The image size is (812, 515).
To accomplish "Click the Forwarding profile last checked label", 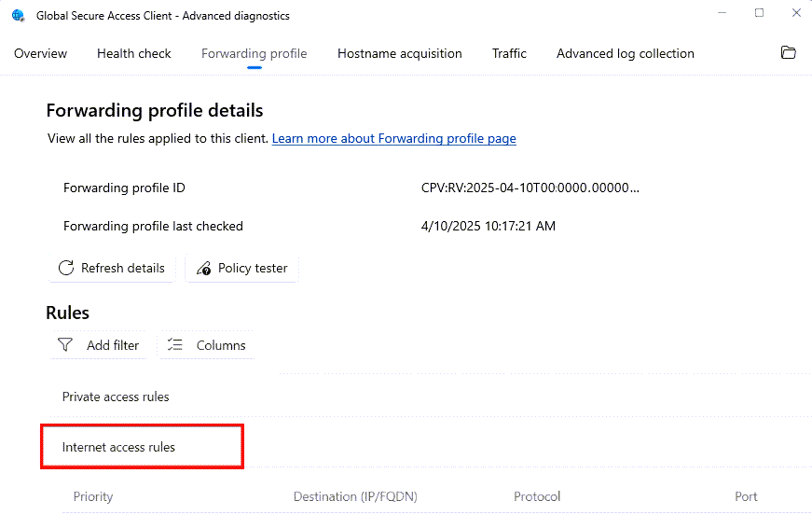I will click(153, 226).
